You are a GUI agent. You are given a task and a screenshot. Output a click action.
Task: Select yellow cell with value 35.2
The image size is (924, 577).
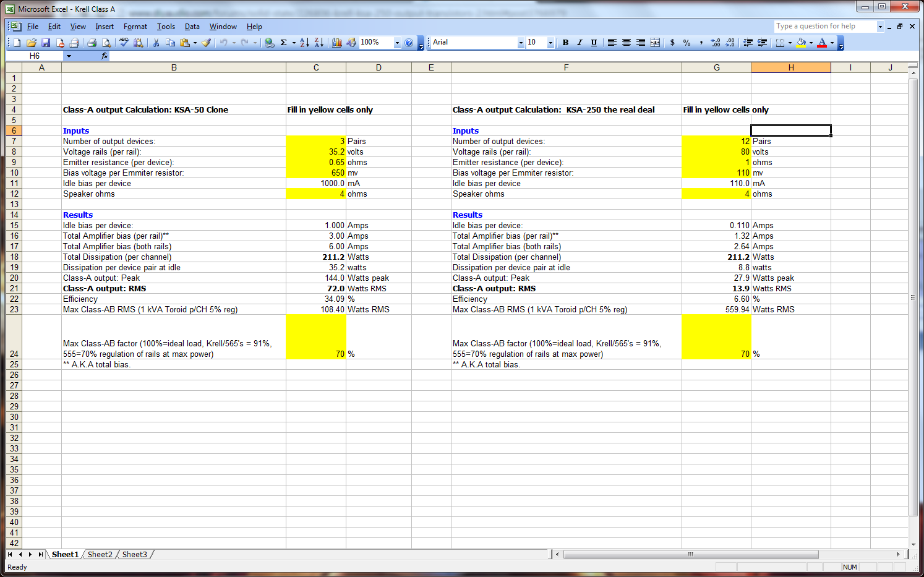[316, 152]
